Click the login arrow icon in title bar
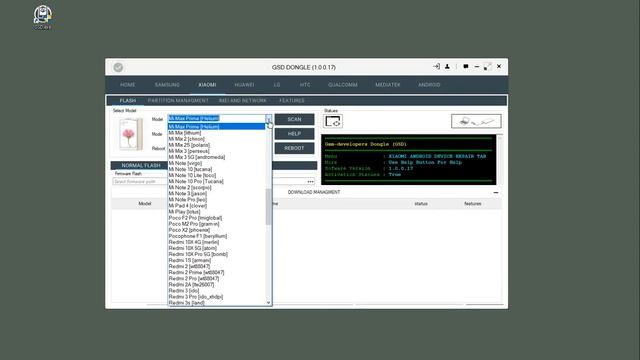 pos(436,67)
